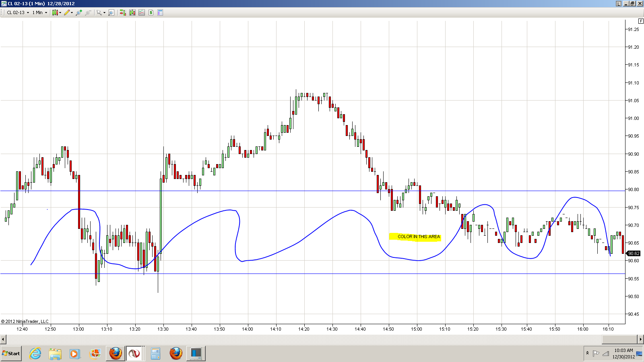Activate the zoom frame magnifier tool

(x=111, y=12)
